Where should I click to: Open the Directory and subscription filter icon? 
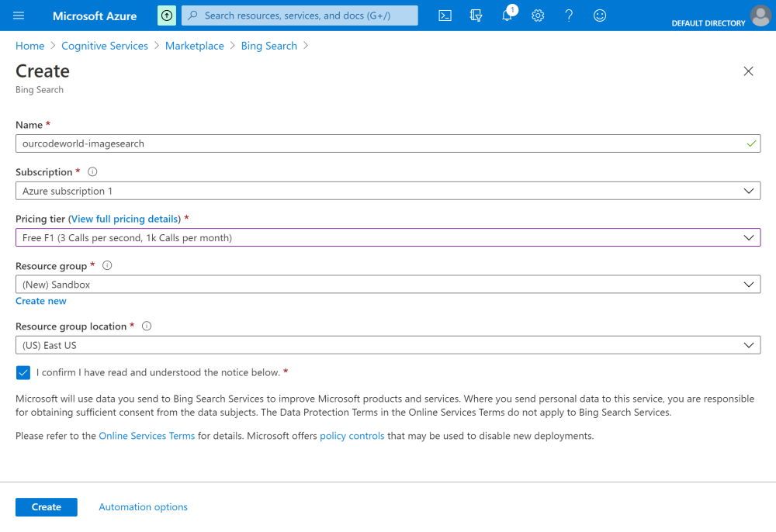[476, 16]
